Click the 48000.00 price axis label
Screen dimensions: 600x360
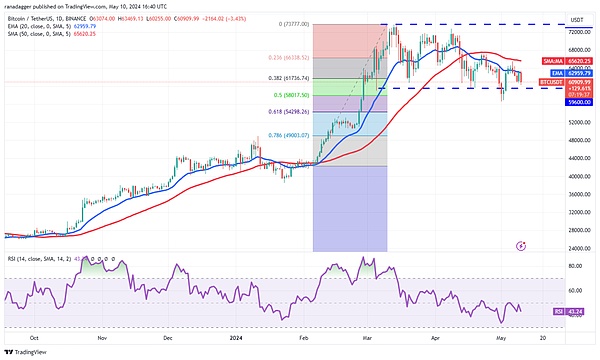580,140
